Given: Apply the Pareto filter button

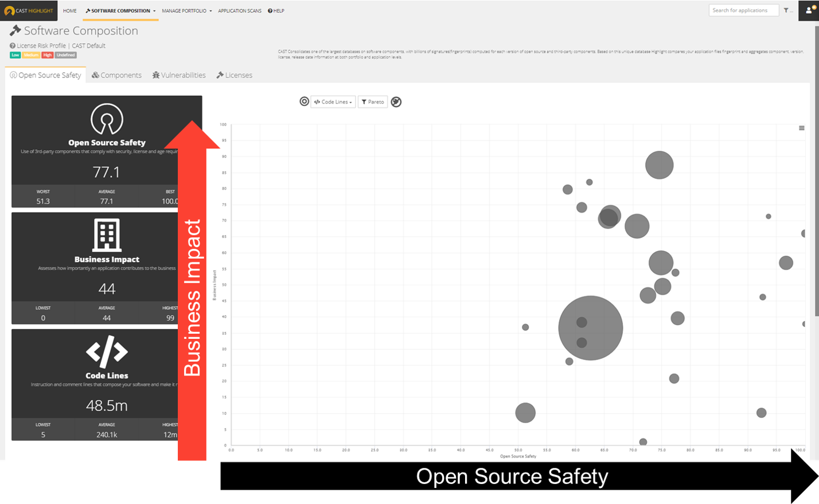Looking at the screenshot, I should pyautogui.click(x=373, y=102).
